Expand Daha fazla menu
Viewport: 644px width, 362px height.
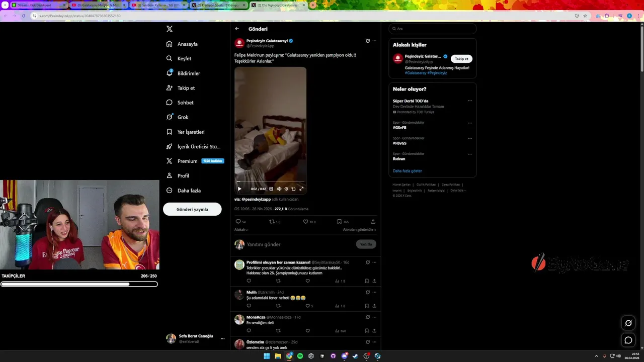[x=184, y=191]
